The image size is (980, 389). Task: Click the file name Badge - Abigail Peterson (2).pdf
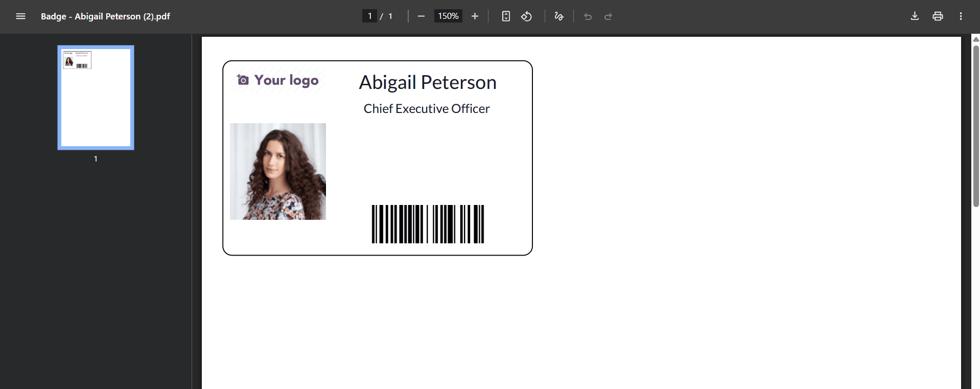pyautogui.click(x=105, y=16)
